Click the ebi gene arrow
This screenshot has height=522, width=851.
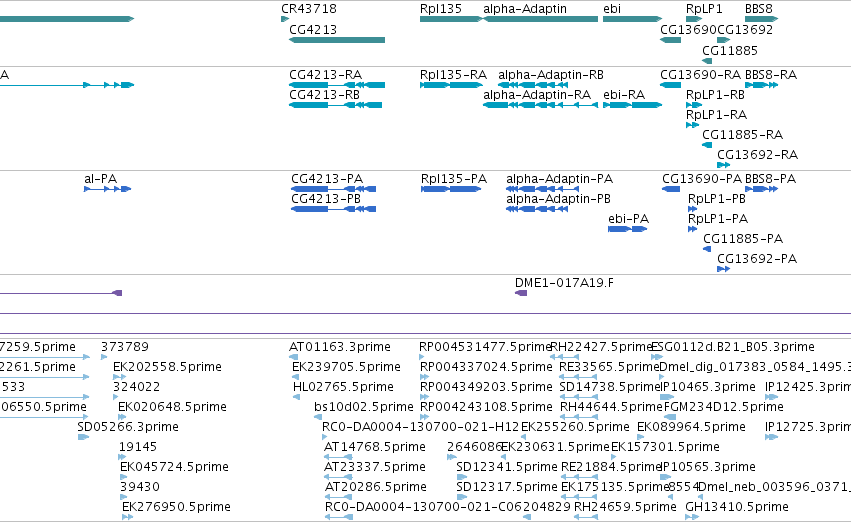click(632, 19)
